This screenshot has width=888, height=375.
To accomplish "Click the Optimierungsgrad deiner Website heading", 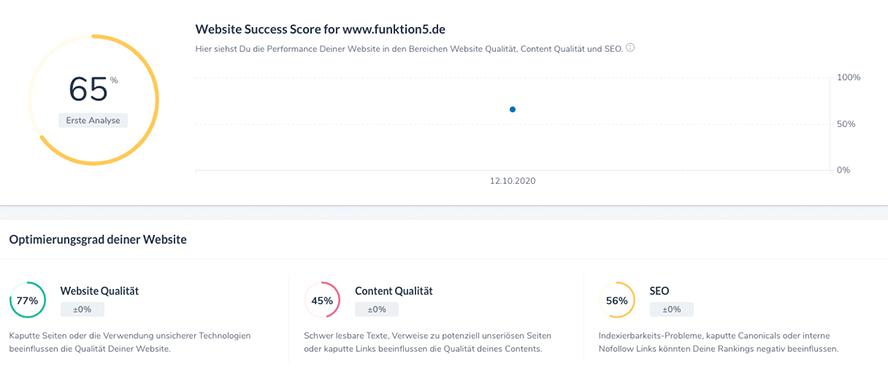I will tap(98, 240).
